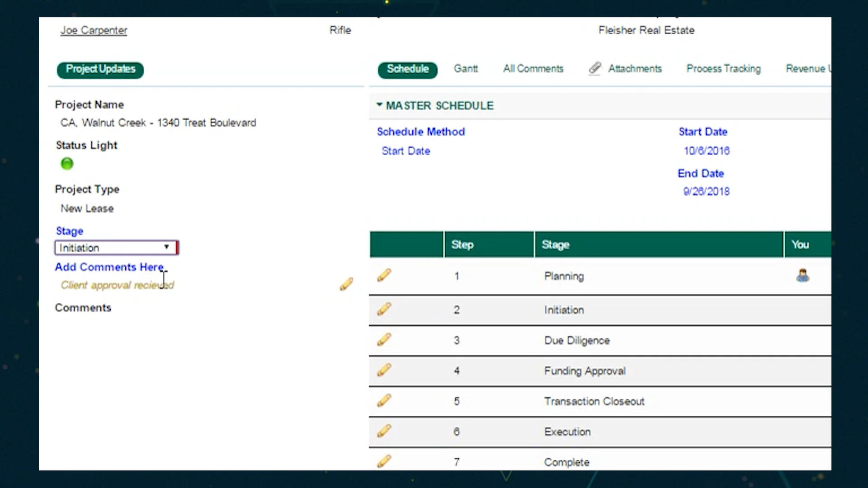Click the green status light indicator
This screenshot has width=868, height=488.
click(x=67, y=164)
